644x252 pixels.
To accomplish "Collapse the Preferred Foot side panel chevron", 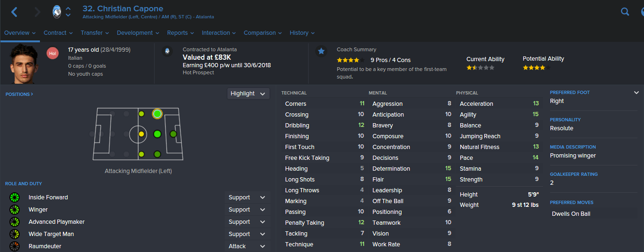I will coord(636,93).
